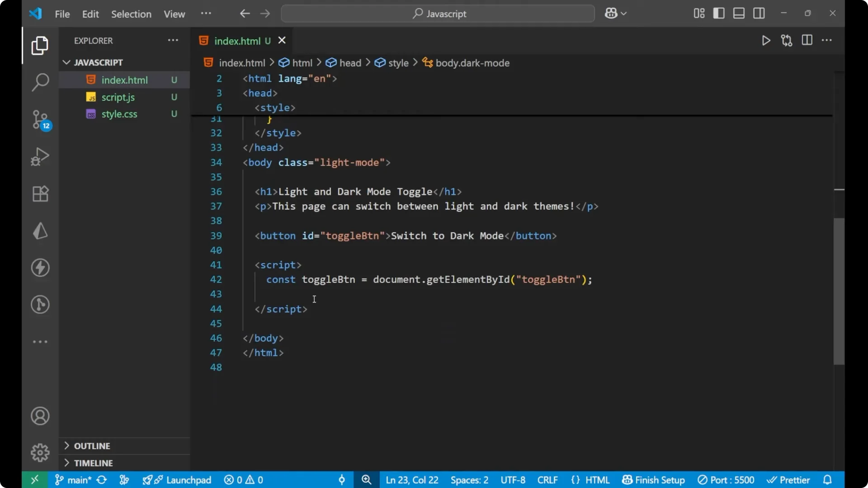
Task: Toggle the Primary Side Bar visibility
Action: pos(719,13)
